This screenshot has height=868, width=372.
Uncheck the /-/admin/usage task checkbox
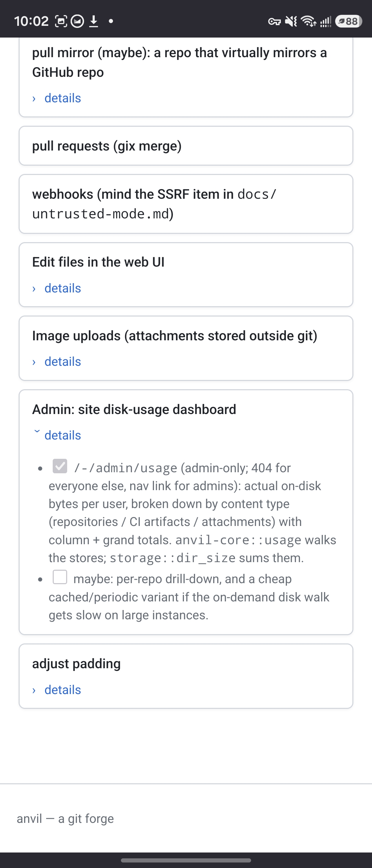[60, 466]
